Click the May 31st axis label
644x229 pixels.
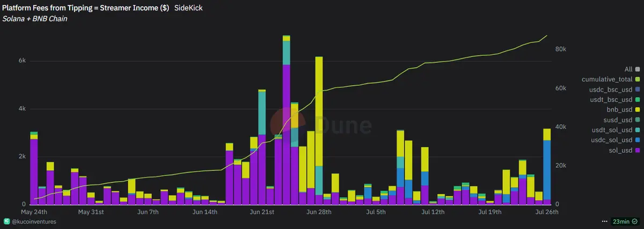[x=91, y=212]
